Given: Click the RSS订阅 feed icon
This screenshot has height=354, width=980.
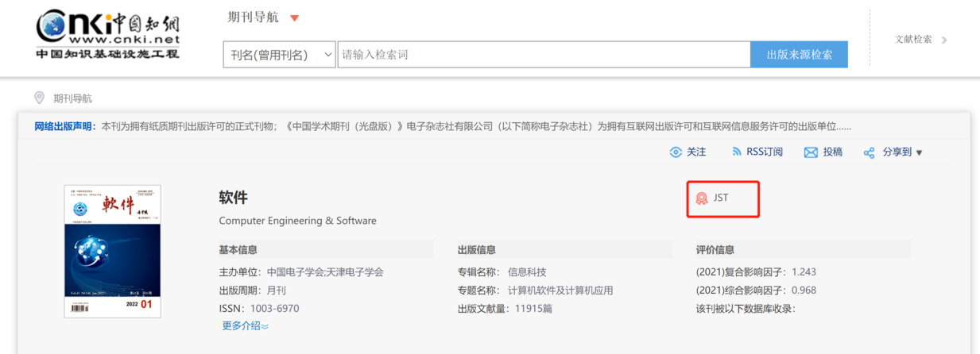Looking at the screenshot, I should pos(737,152).
